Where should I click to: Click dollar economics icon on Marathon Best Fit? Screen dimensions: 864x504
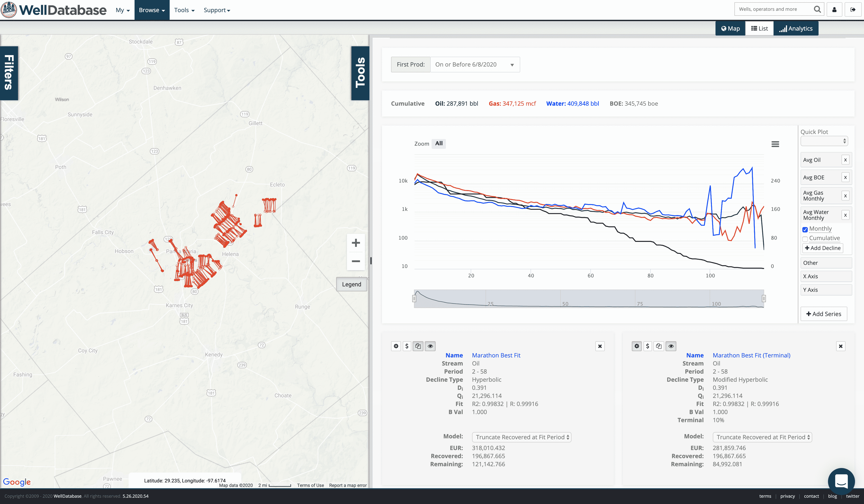(x=407, y=346)
